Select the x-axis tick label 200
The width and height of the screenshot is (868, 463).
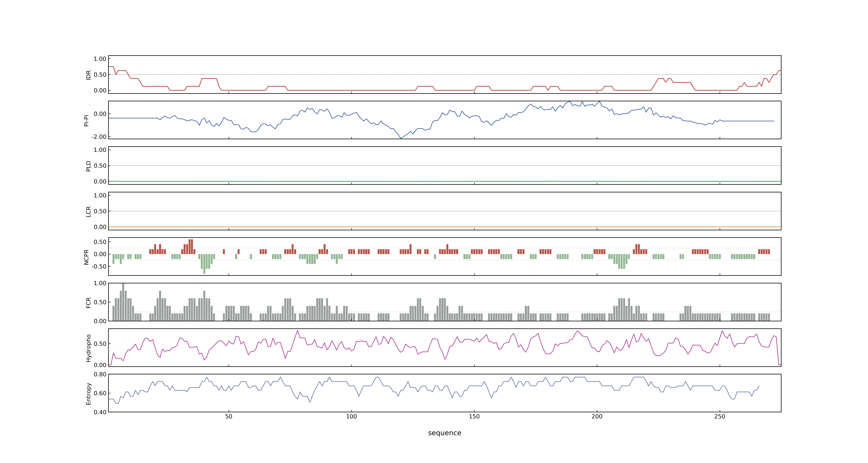click(597, 416)
